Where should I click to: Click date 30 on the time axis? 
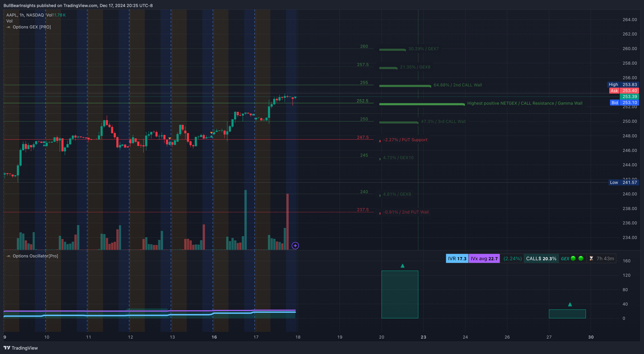pyautogui.click(x=591, y=337)
